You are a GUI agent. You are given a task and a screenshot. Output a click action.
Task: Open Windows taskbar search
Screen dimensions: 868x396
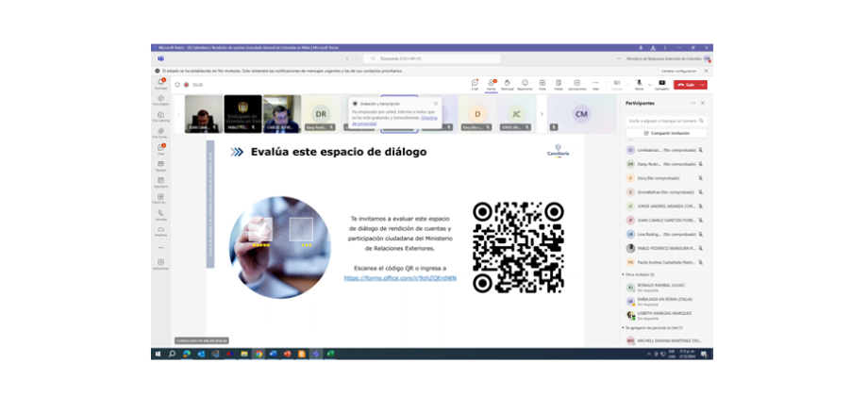pos(172,354)
